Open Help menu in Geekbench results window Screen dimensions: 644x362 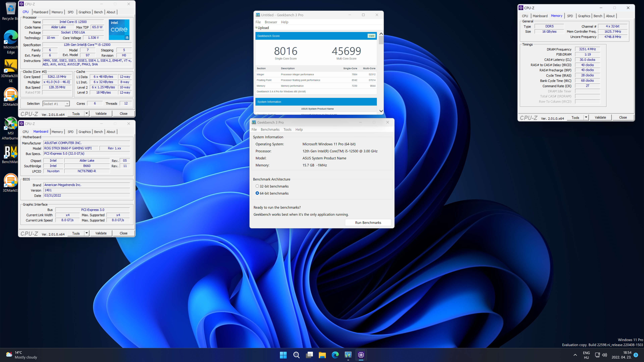coord(284,22)
